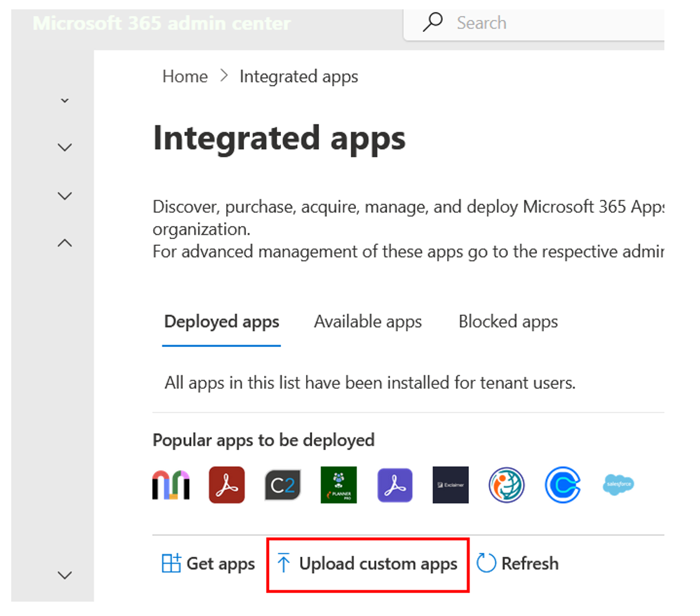Viewport: 700px width, 616px height.
Task: Open the red Adobe Acrobat app icon
Action: coord(227,485)
